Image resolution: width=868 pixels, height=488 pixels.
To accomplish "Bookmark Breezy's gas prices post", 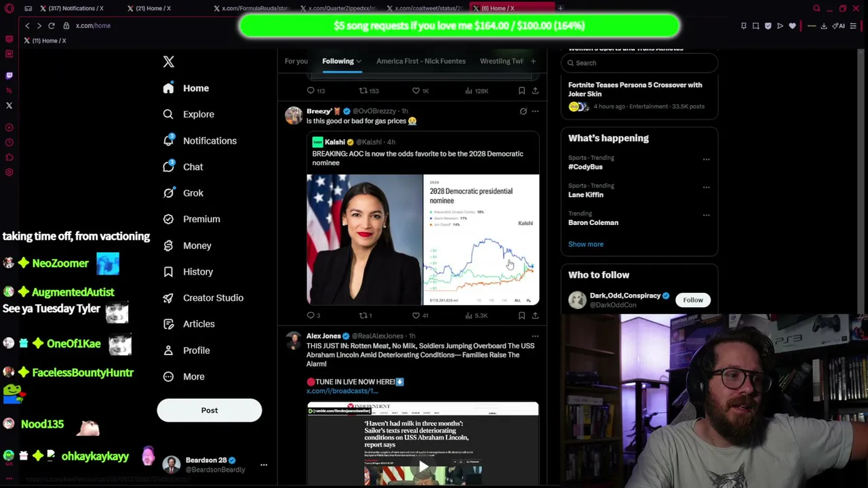I will (x=521, y=316).
